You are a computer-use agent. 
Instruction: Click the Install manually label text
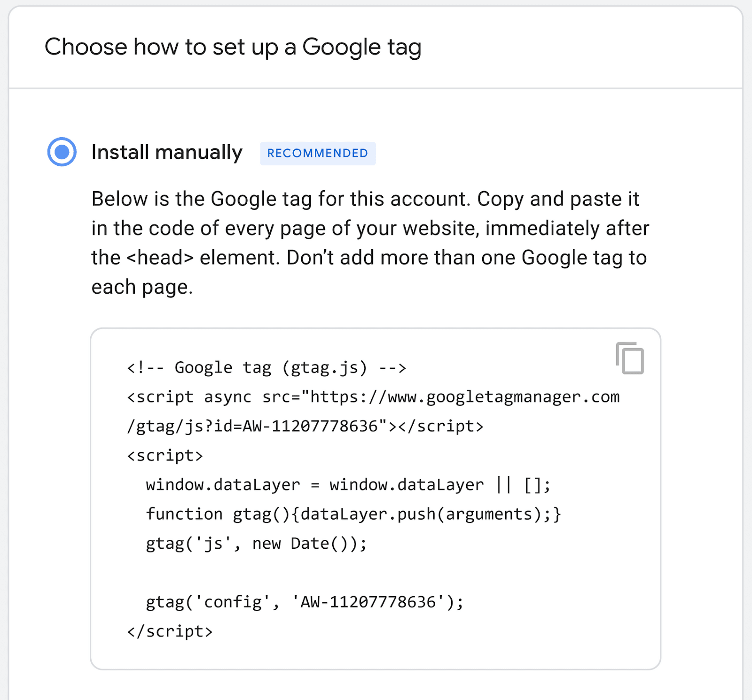167,152
